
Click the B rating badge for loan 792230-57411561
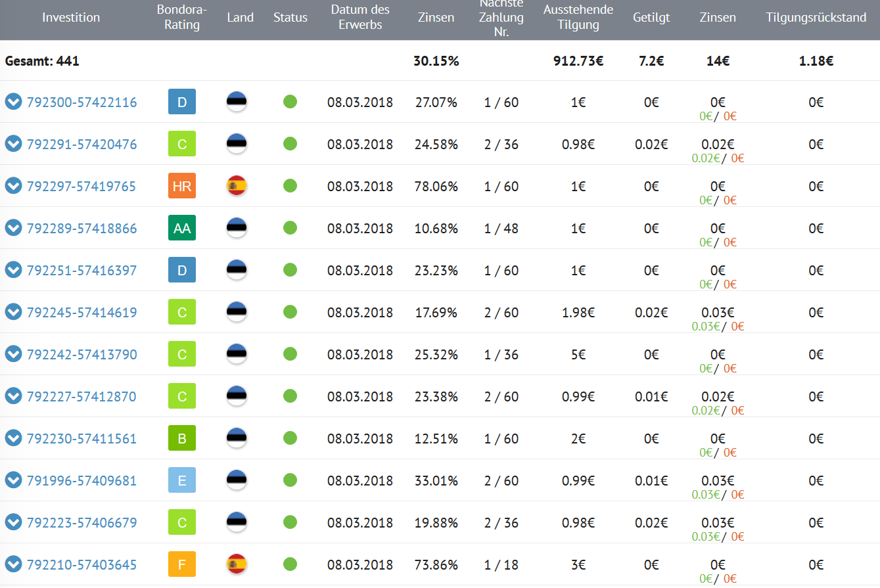(x=182, y=438)
